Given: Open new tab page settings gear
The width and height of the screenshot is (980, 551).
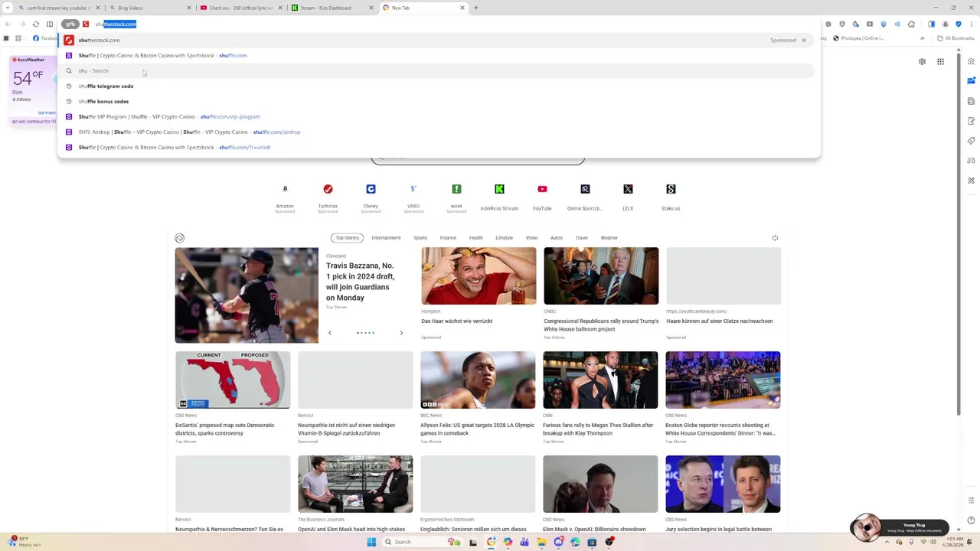Looking at the screenshot, I should coord(922,62).
